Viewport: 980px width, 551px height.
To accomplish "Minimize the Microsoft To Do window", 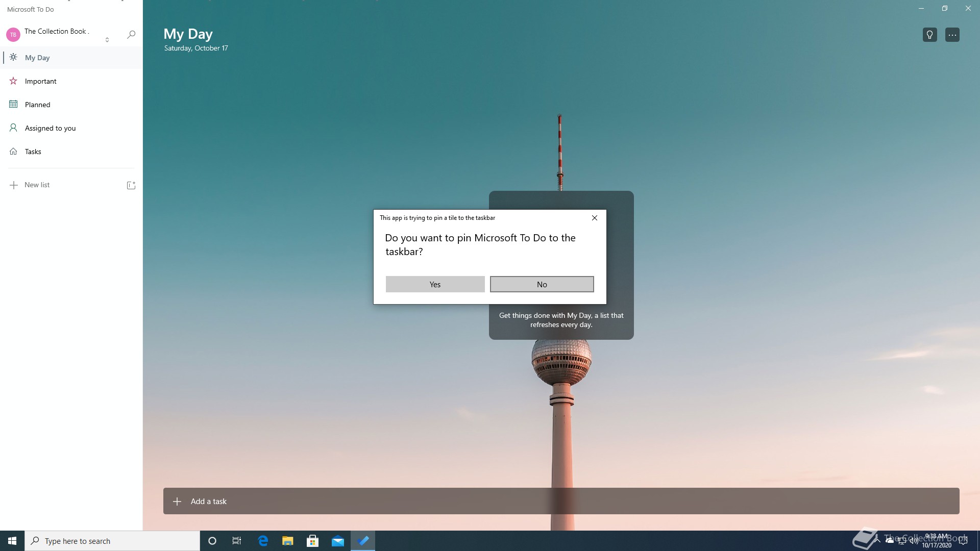I will (921, 9).
